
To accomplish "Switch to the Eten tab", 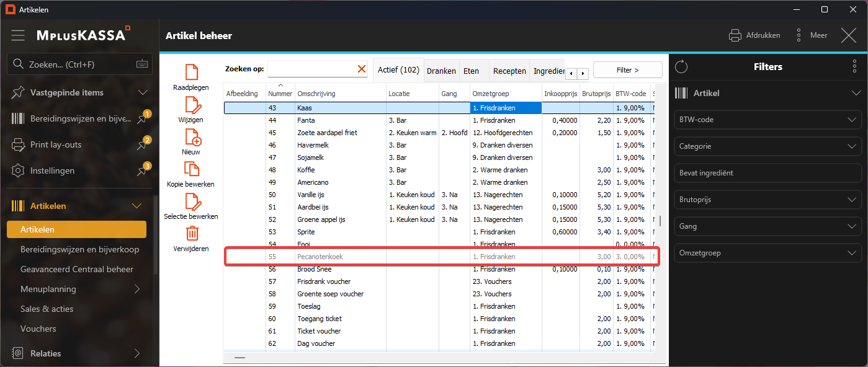I will pos(472,71).
